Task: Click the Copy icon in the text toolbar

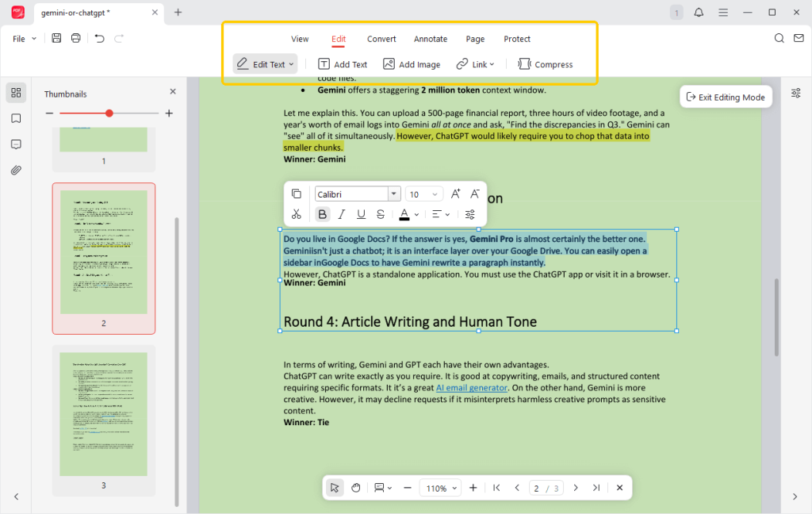Action: 297,194
